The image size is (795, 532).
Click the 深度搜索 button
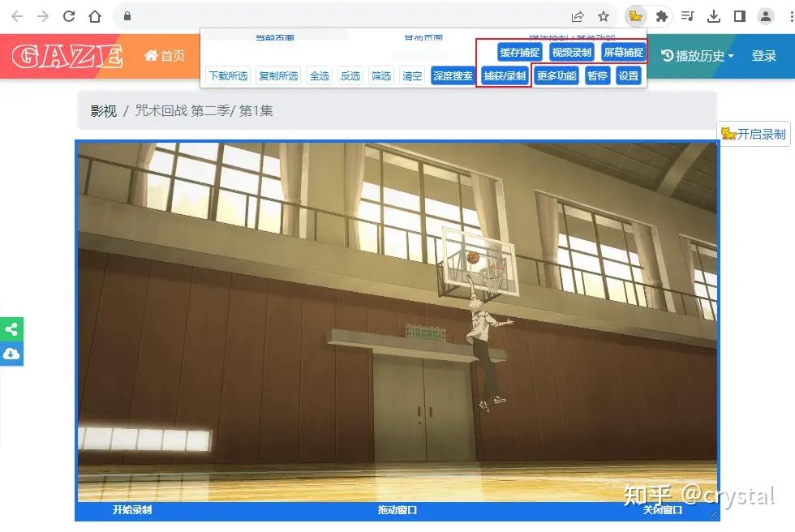click(453, 76)
